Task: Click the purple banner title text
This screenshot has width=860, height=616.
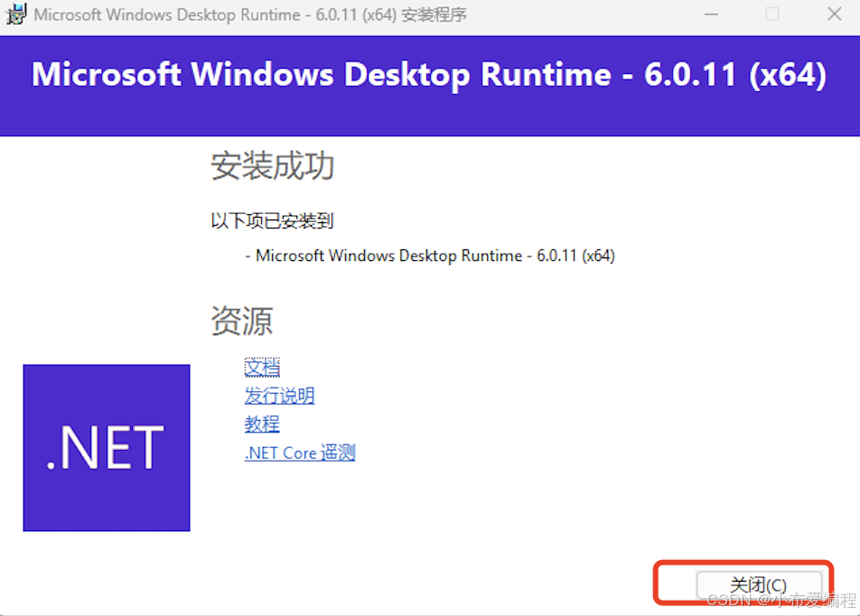Action: (429, 74)
